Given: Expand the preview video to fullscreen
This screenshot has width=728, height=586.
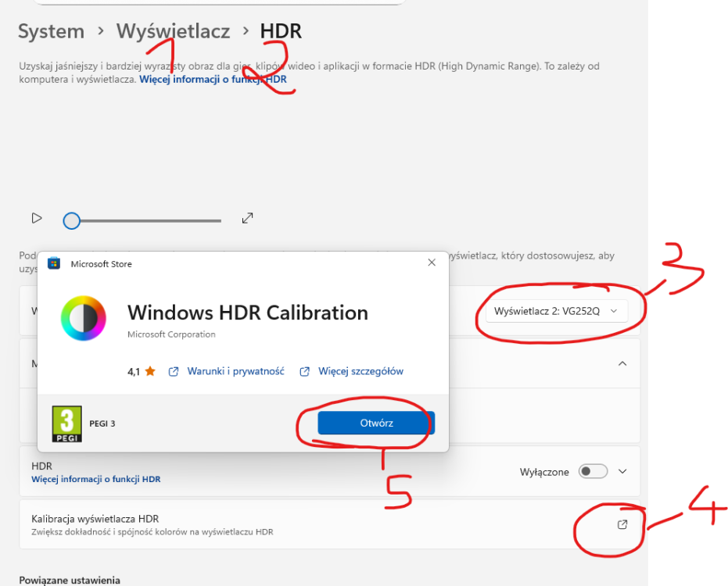Looking at the screenshot, I should tap(247, 218).
